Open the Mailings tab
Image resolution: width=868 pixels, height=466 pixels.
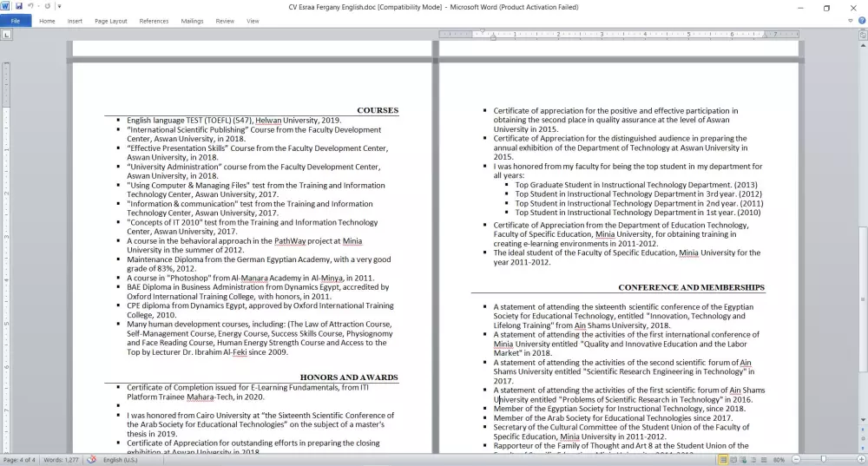tap(192, 21)
